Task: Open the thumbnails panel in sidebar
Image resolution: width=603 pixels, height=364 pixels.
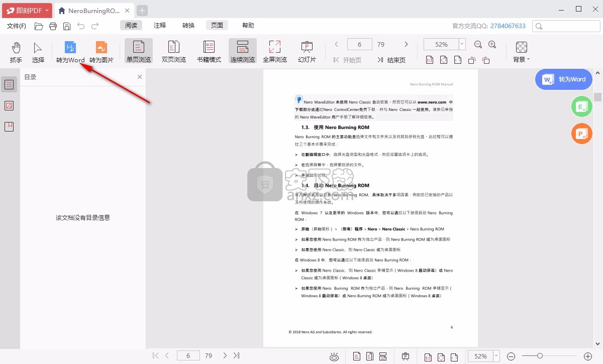Action: [9, 106]
